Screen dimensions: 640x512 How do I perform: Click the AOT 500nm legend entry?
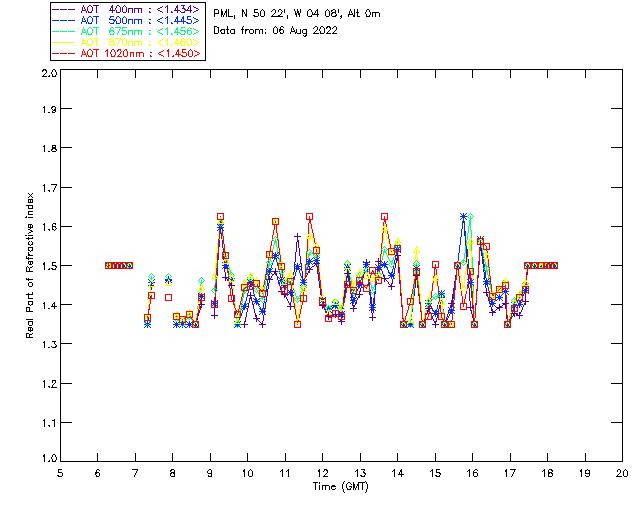tap(127, 20)
